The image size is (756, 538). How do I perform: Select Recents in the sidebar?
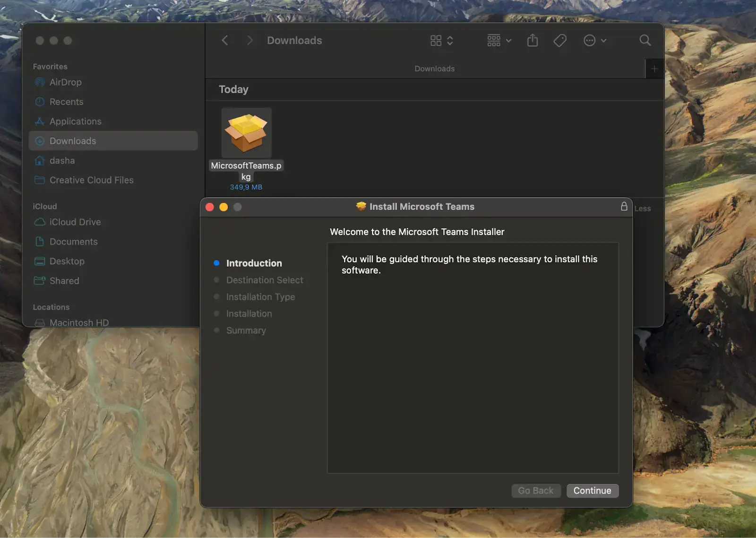coord(66,102)
